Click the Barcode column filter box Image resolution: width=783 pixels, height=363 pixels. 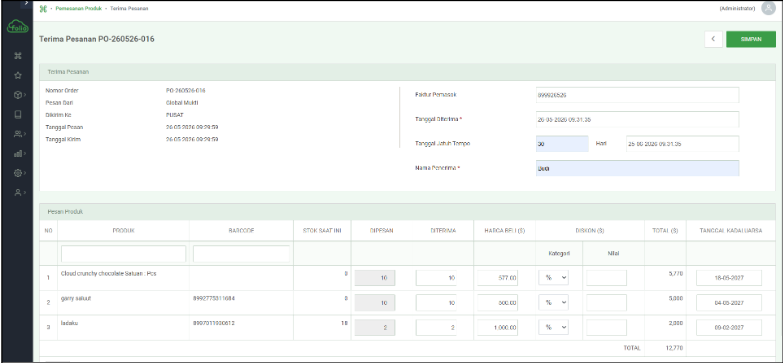(241, 254)
